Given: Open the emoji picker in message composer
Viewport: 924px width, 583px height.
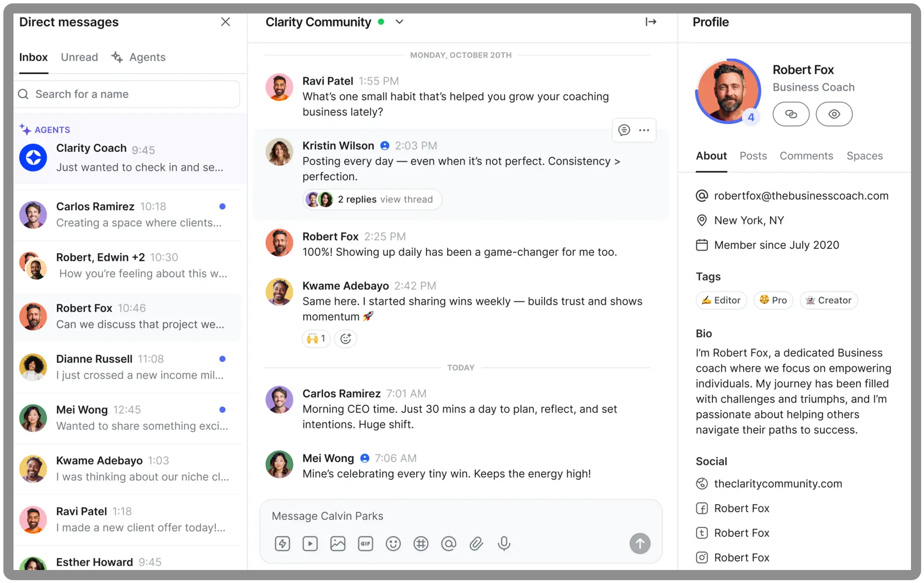Looking at the screenshot, I should [393, 544].
